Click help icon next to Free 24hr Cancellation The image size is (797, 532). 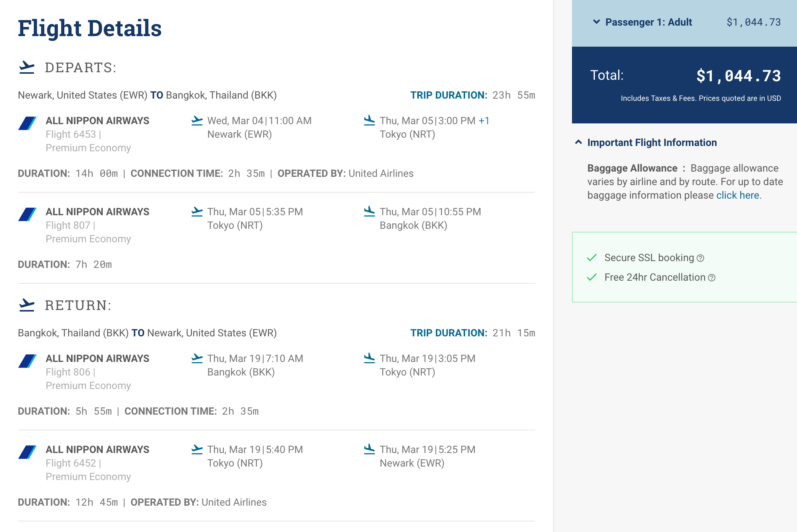coord(712,278)
